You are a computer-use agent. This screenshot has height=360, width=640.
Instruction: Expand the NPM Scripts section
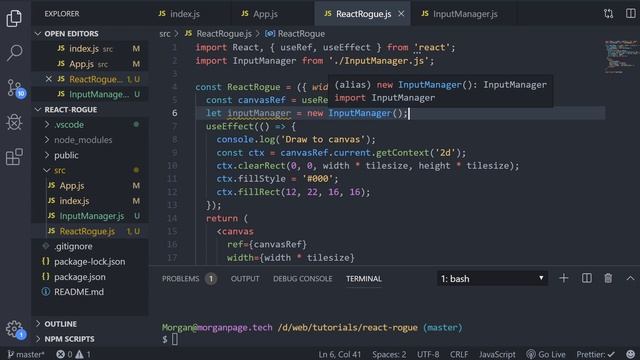[90, 339]
